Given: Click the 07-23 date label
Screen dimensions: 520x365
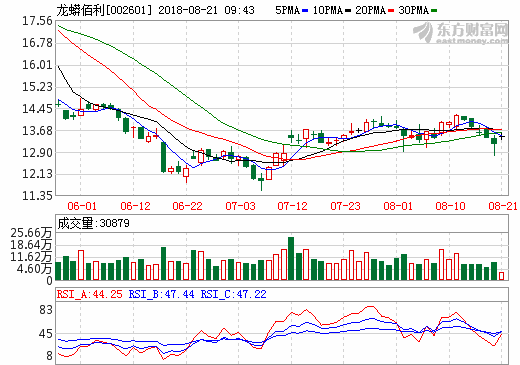Looking at the screenshot, I should (345, 206).
